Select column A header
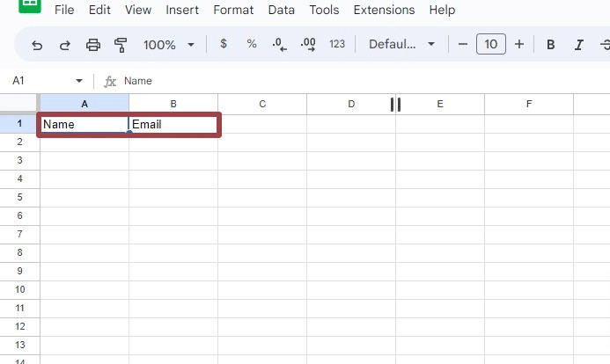 (85, 104)
